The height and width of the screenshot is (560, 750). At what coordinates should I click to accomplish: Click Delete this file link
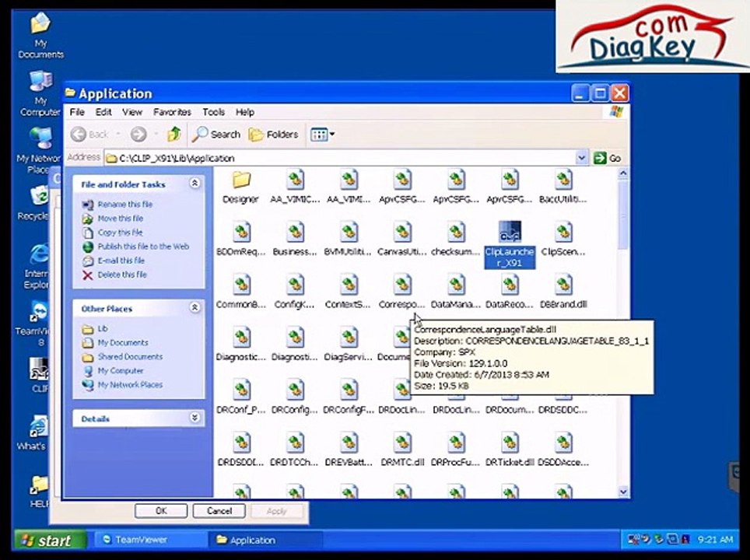pos(122,275)
